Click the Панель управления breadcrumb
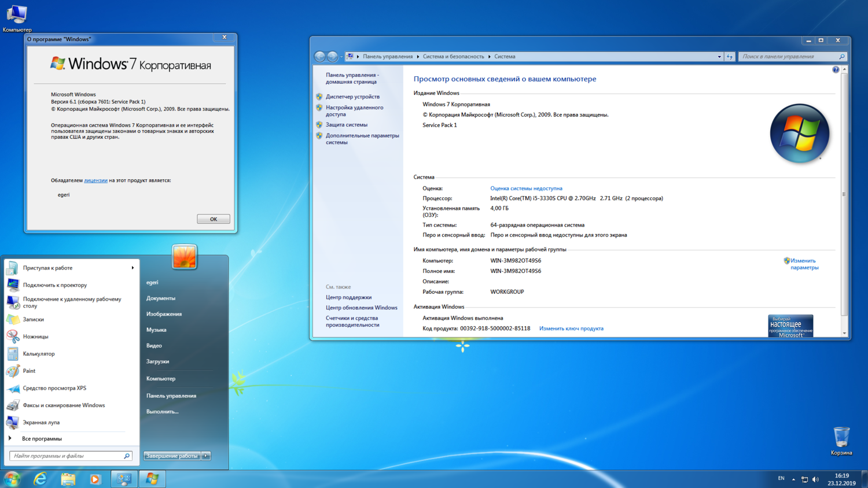The height and width of the screenshot is (488, 868). coord(388,57)
